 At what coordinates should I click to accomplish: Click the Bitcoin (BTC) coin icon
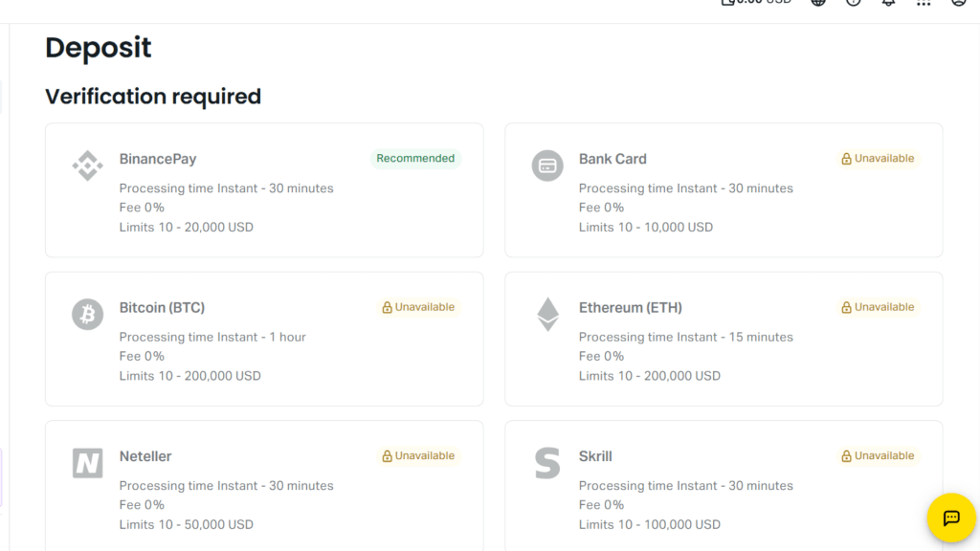click(87, 314)
